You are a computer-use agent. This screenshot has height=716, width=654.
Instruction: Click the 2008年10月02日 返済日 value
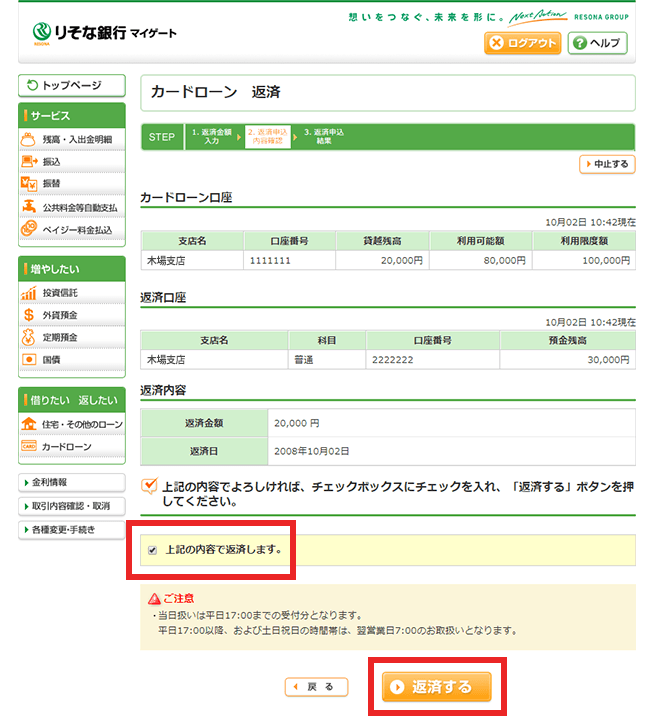click(311, 451)
